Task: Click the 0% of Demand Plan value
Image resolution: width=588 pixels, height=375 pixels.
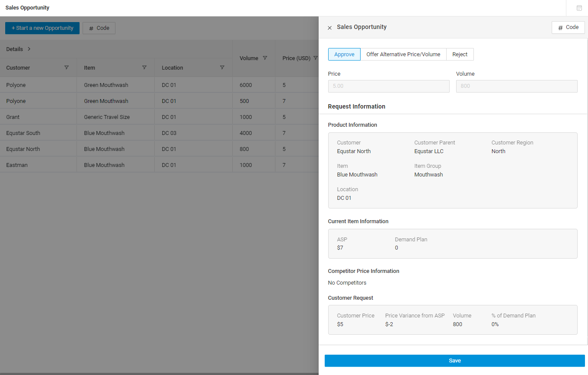Action: pos(495,324)
